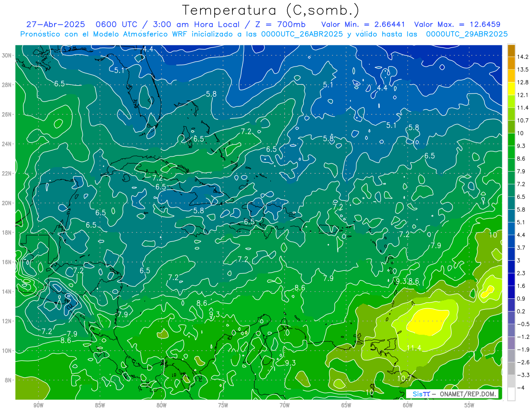Click the small yellow-orange hot spot near 14N 53W
532x411 pixels.
click(x=488, y=291)
